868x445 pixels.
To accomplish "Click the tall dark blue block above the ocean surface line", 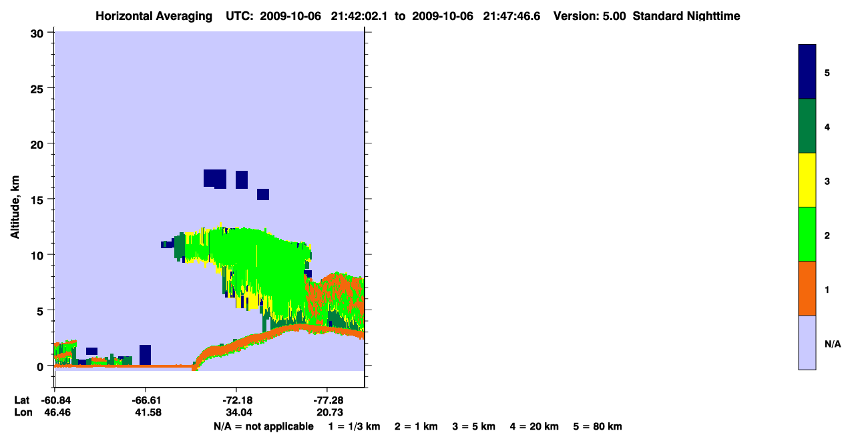I will (146, 355).
